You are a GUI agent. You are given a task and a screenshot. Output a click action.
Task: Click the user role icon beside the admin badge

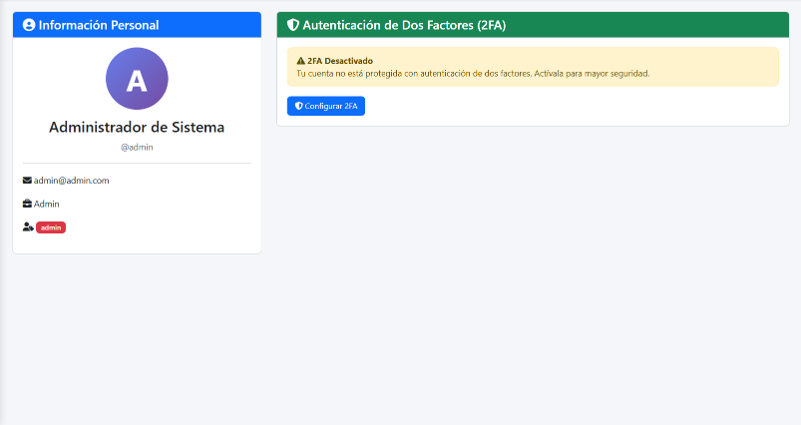tap(28, 227)
